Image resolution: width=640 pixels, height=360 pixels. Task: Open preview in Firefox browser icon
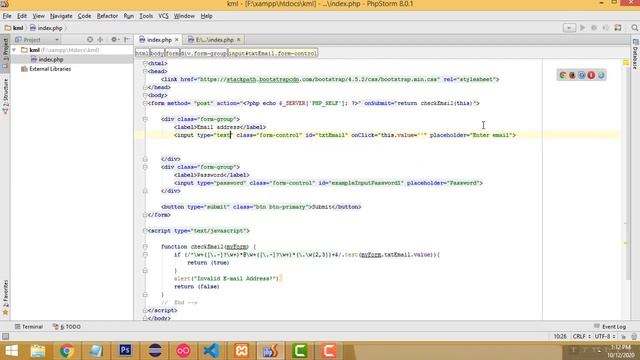(572, 75)
